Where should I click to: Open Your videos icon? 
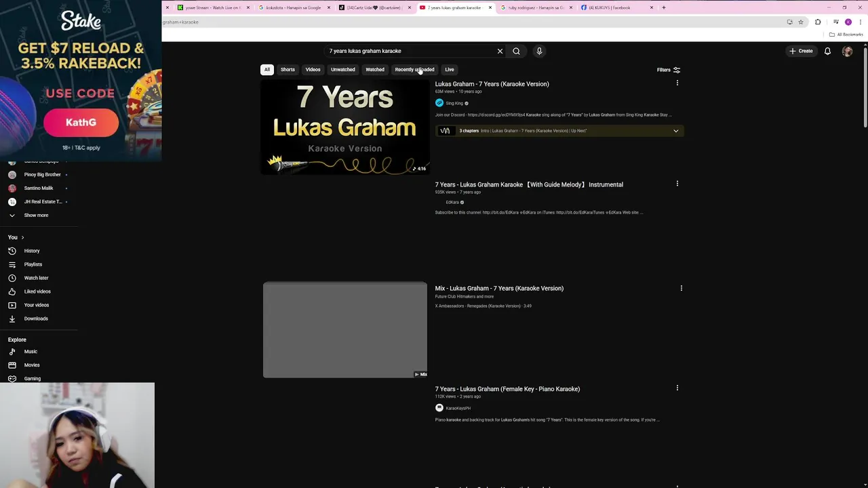coord(12,305)
